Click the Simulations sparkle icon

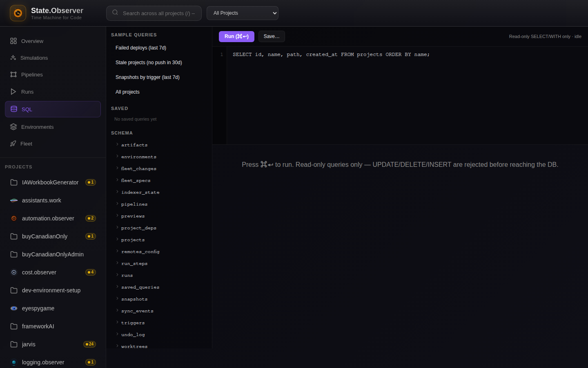(x=13, y=58)
